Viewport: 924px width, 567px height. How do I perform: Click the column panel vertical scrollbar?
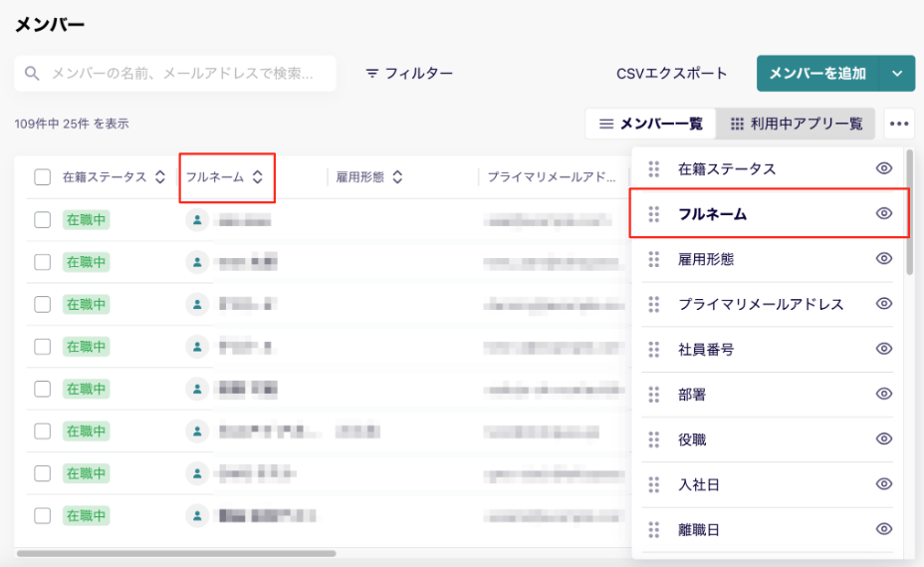pos(909,212)
